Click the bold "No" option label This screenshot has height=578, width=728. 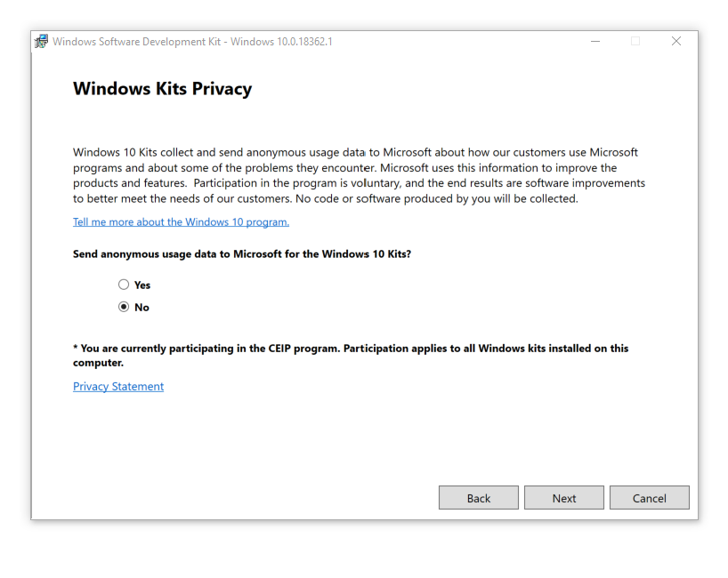click(142, 308)
